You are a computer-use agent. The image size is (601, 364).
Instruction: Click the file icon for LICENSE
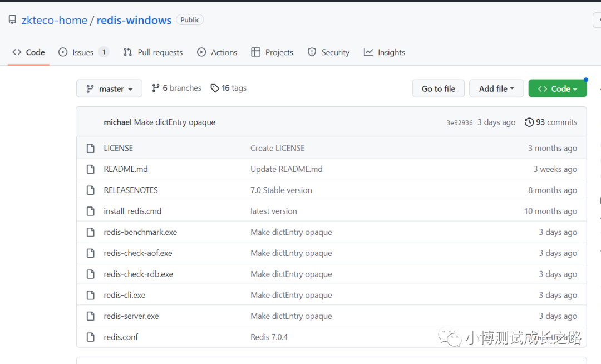[x=91, y=148]
